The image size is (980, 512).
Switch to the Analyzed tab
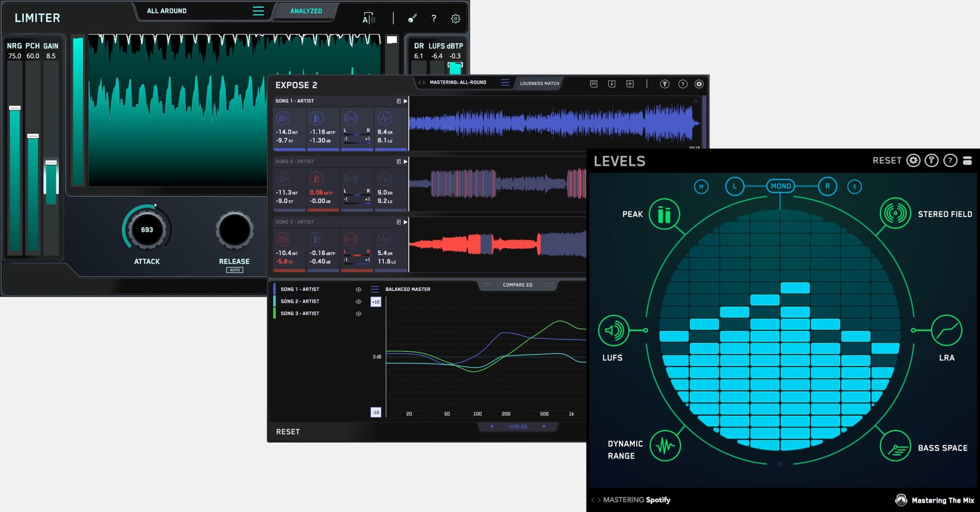pyautogui.click(x=305, y=11)
